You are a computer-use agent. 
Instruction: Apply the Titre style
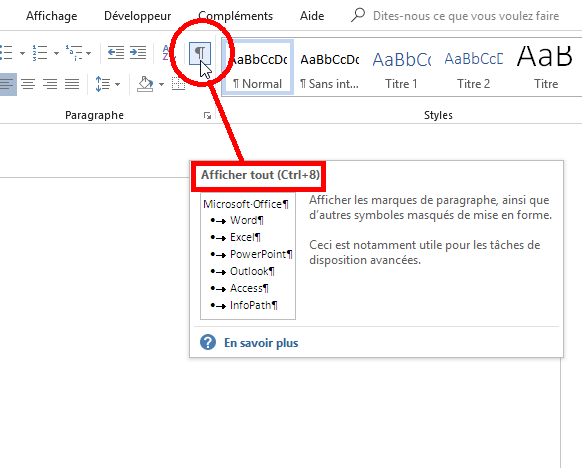click(x=545, y=67)
